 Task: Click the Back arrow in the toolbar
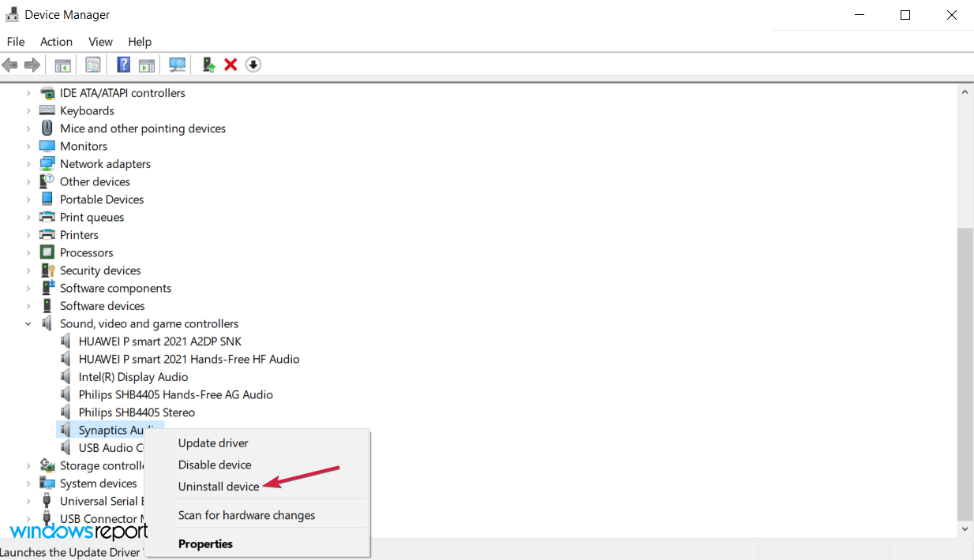[10, 65]
